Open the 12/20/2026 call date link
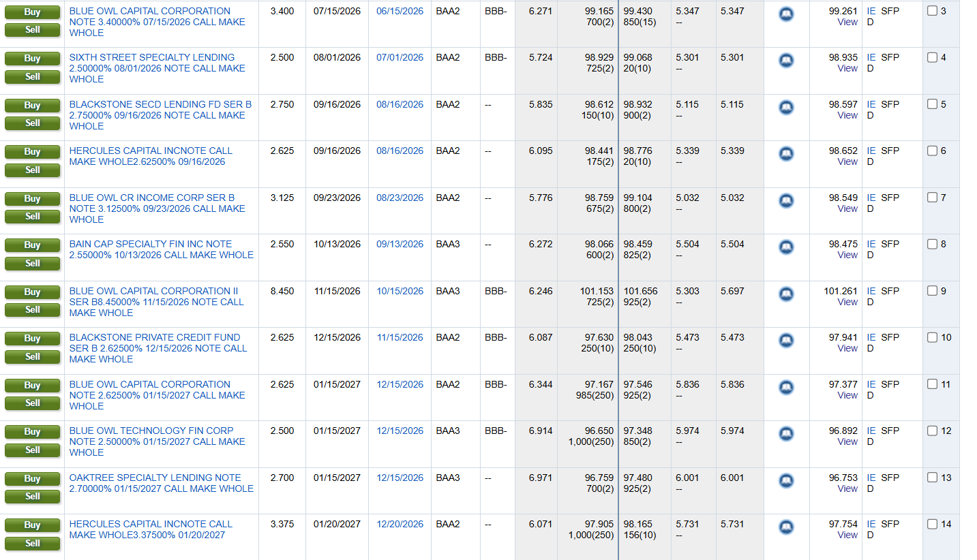The image size is (977, 560). tap(400, 524)
